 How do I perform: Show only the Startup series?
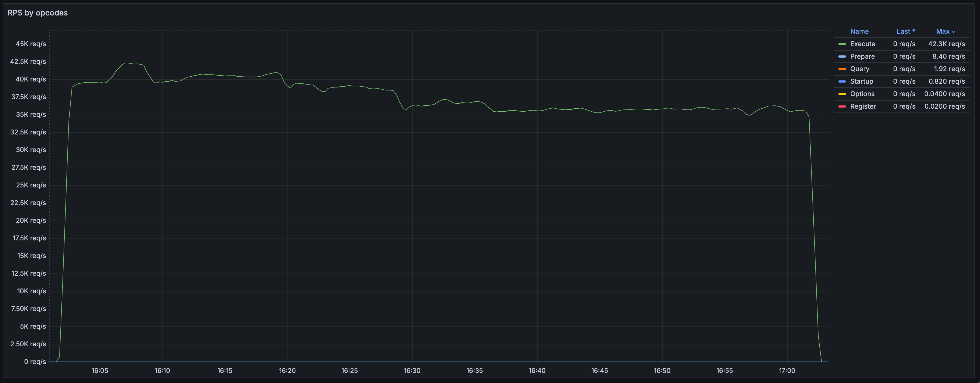pos(862,81)
